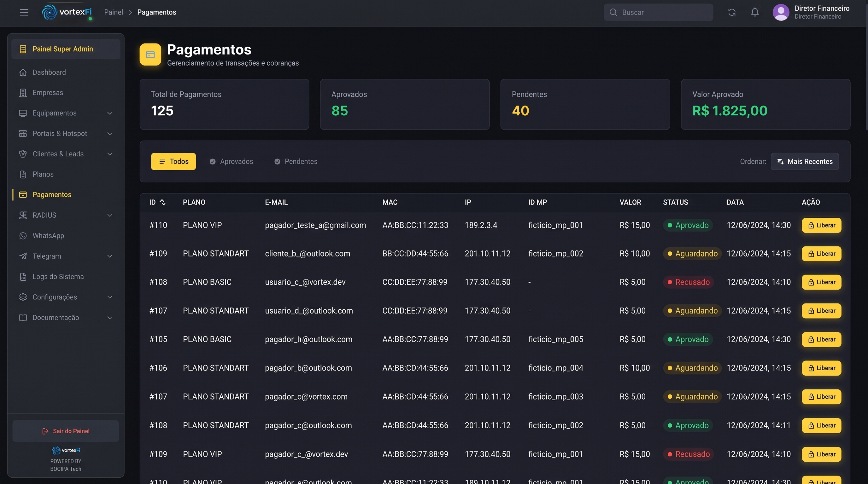Click the Dashboard home icon
The width and height of the screenshot is (868, 484).
click(23, 72)
